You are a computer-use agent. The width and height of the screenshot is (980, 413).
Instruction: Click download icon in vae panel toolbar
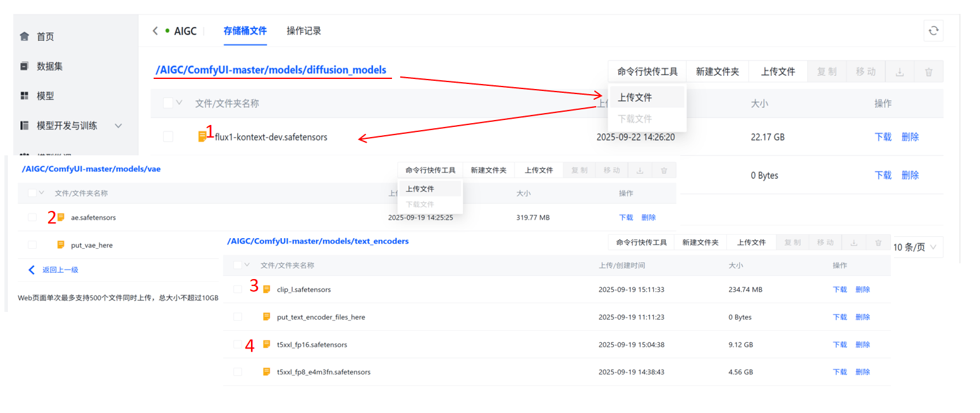click(x=640, y=171)
